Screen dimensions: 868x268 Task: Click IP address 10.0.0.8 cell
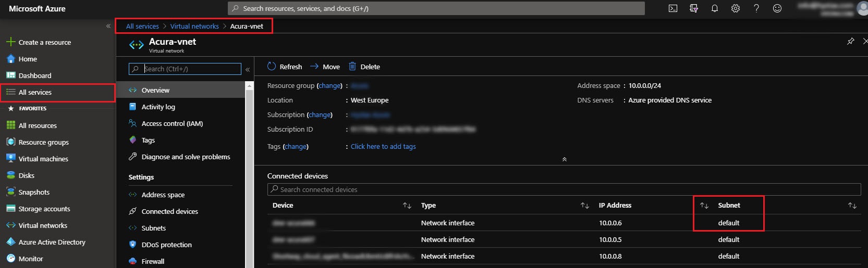point(610,256)
